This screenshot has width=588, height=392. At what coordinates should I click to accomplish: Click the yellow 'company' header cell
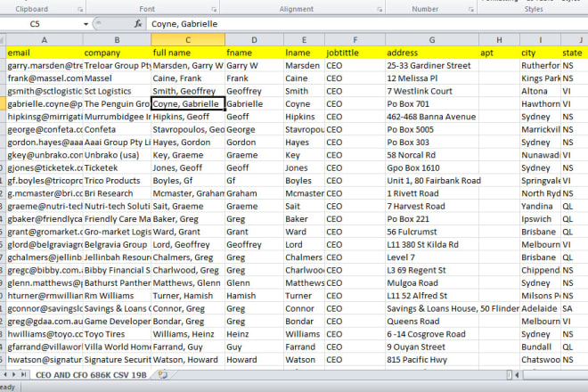(x=117, y=53)
